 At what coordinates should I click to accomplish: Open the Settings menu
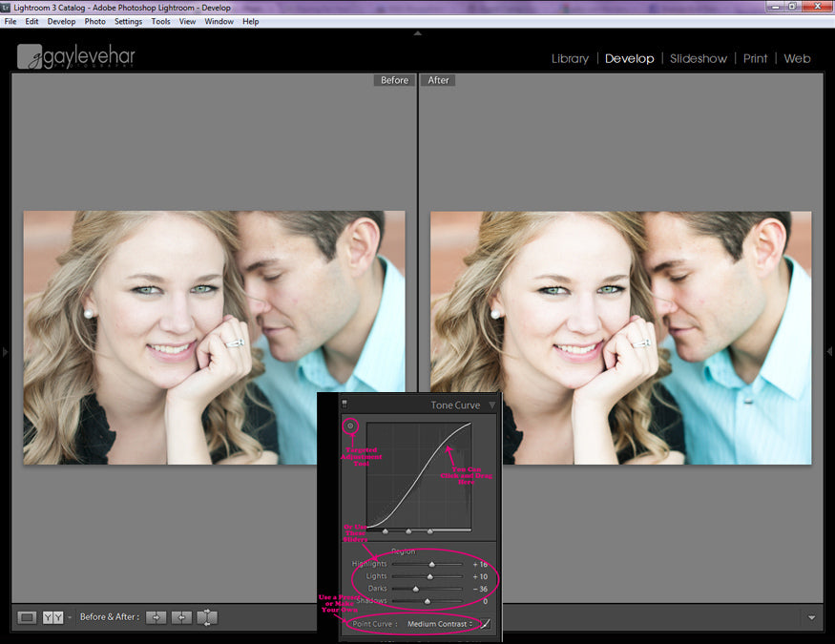[128, 21]
